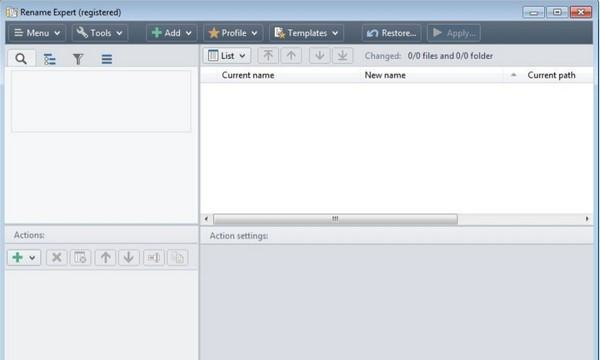The image size is (600, 360).
Task: Click the delete action X icon
Action: (x=57, y=257)
